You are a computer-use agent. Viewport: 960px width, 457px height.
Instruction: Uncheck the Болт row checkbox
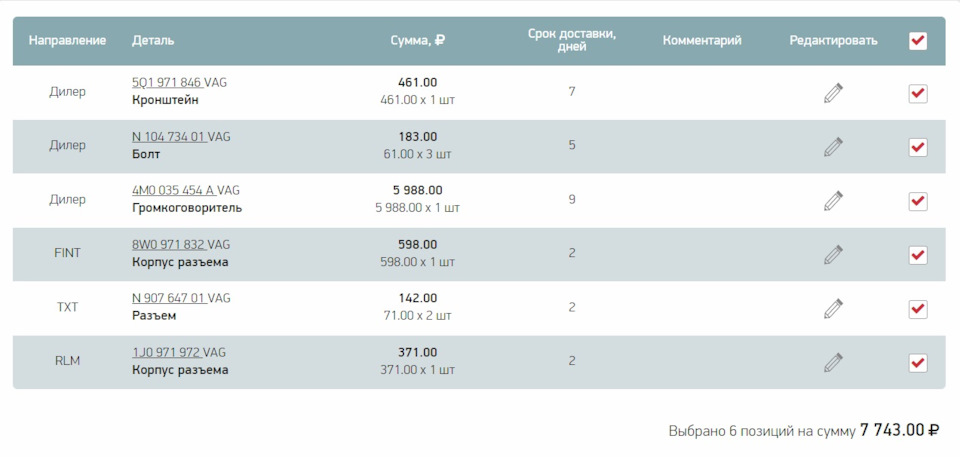918,148
